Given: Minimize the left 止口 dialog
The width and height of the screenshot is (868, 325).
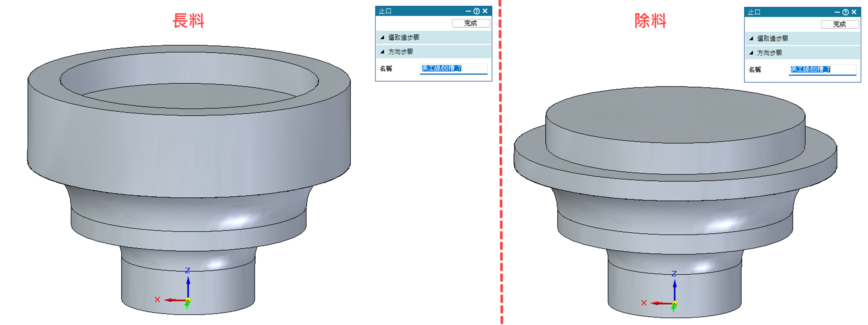Looking at the screenshot, I should pyautogui.click(x=468, y=11).
